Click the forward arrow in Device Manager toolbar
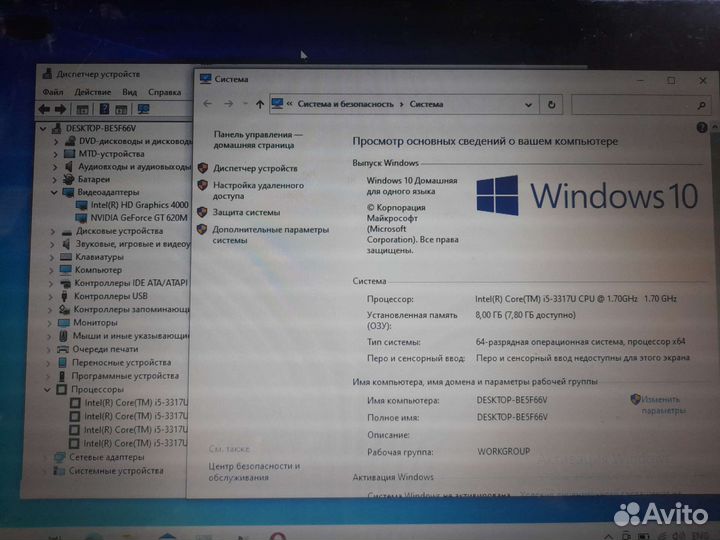This screenshot has width=720, height=540. (61, 109)
